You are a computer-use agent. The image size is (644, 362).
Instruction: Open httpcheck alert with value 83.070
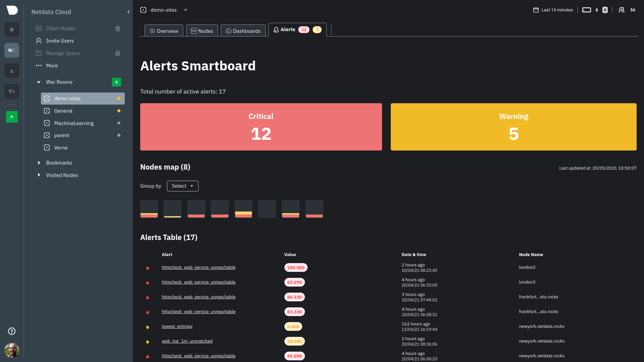[x=199, y=282]
